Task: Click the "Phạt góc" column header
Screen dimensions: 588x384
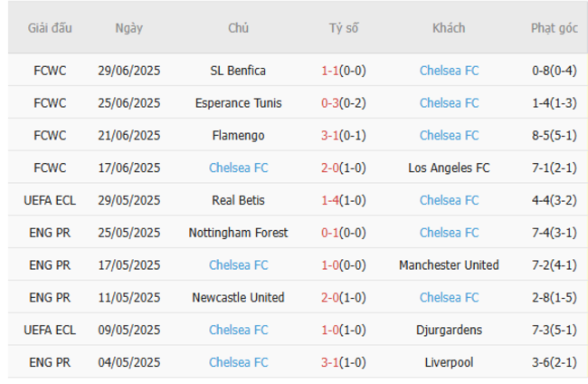Action: click(x=554, y=28)
